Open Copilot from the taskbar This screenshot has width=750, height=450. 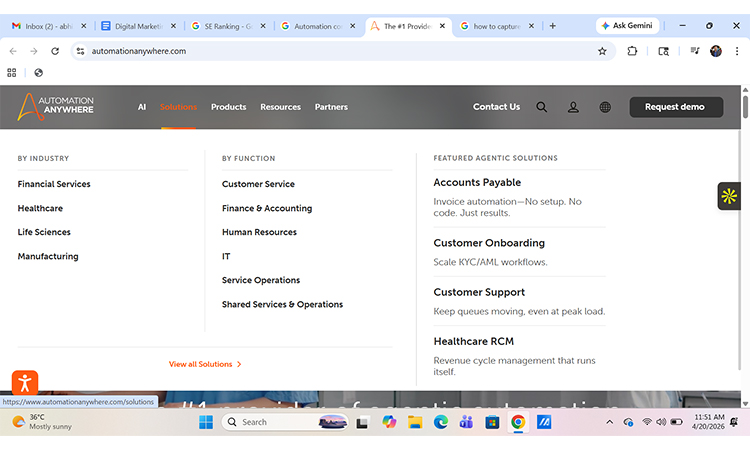click(x=389, y=422)
